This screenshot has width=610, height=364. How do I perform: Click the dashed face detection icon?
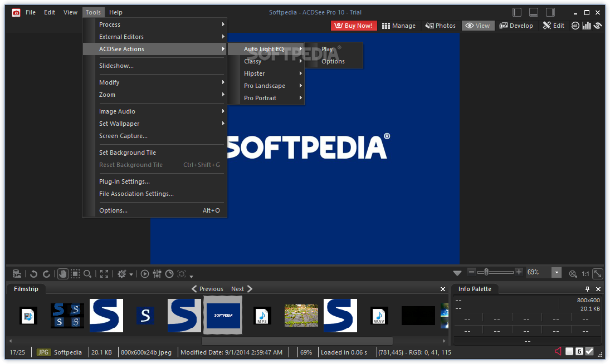point(182,274)
